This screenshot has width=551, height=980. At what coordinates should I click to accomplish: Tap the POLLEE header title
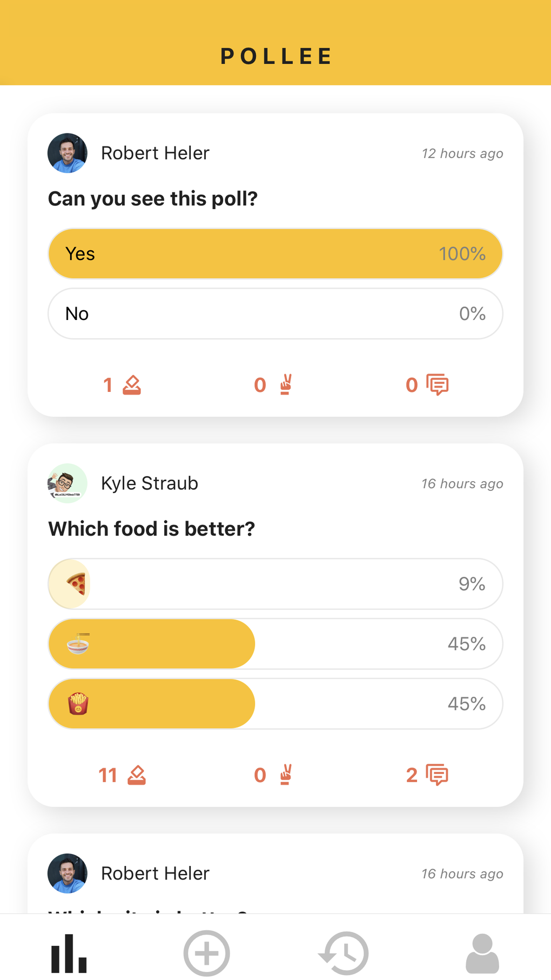pos(275,56)
